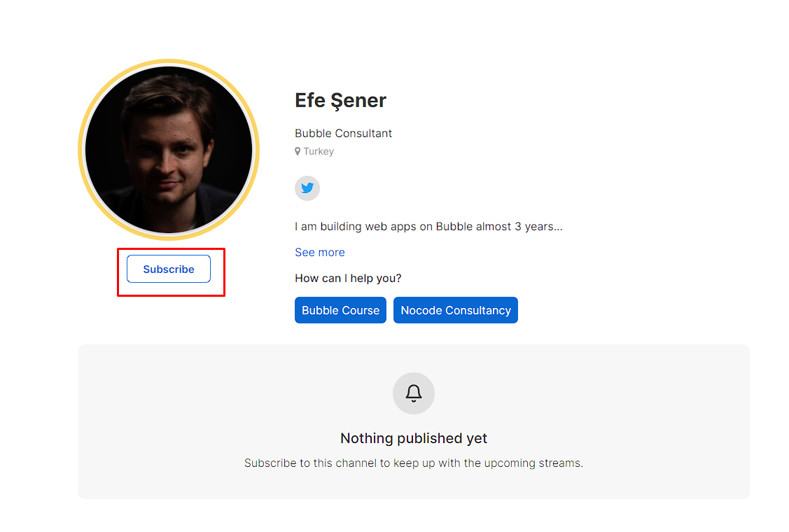Click the "How can I help you?" label
This screenshot has height=532, width=789.
point(348,279)
